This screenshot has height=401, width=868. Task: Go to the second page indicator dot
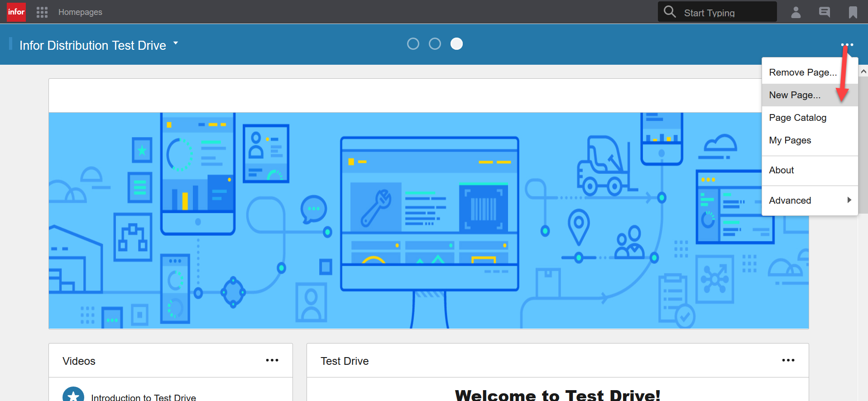(435, 44)
